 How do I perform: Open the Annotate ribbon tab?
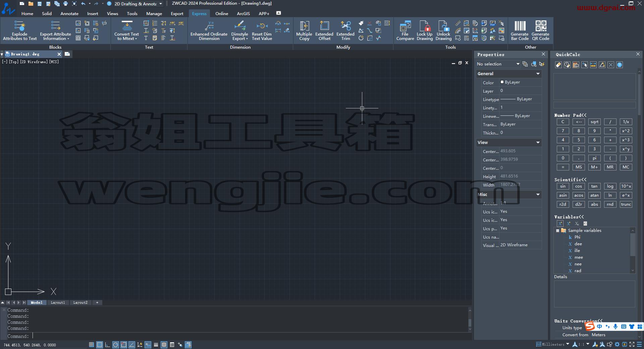[x=69, y=14]
